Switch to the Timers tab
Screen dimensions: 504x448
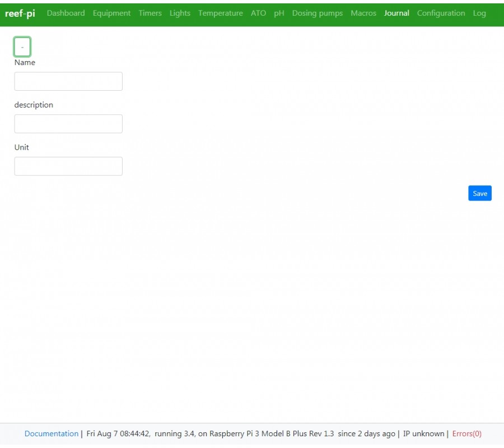(150, 13)
